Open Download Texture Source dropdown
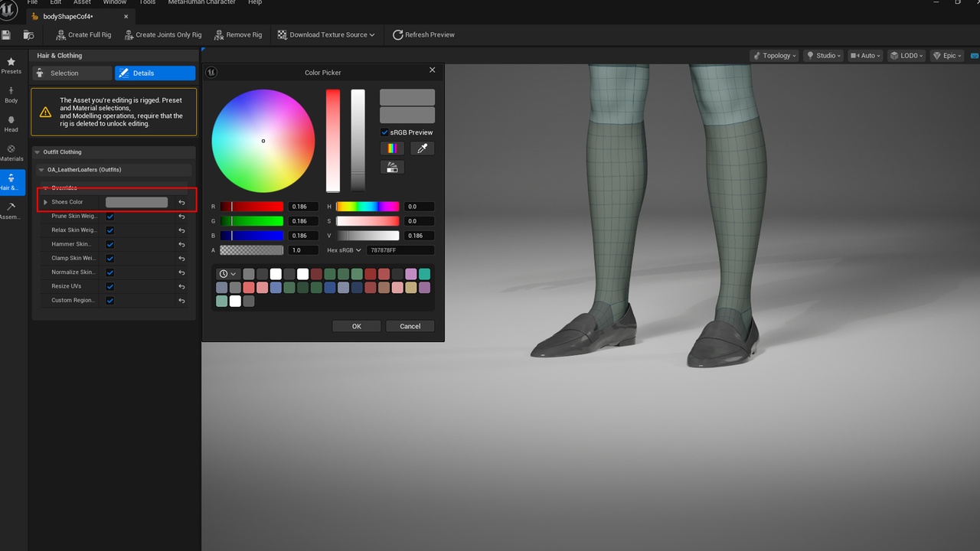Viewport: 980px width, 551px height. (326, 34)
